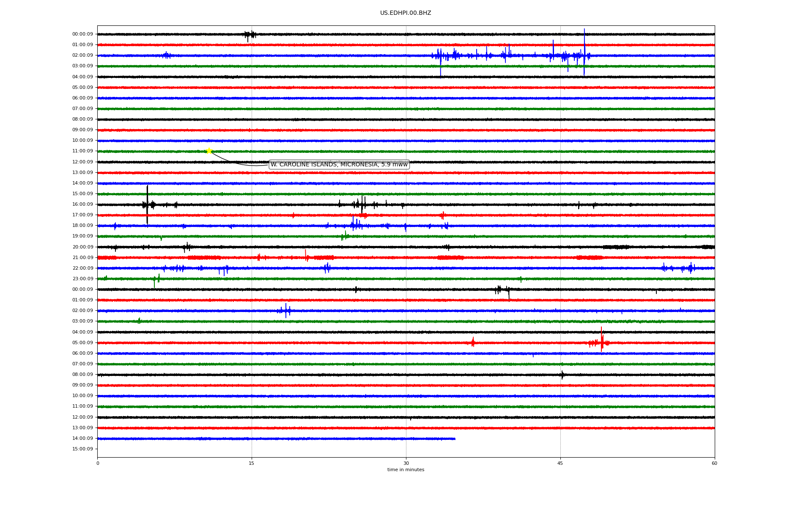Click the 0 tick on the x-axis
This screenshot has height=508, width=812.
[98, 463]
